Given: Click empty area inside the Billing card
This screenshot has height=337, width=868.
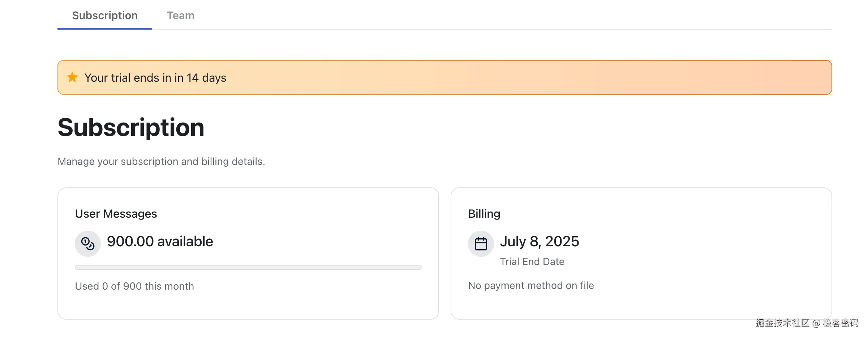Looking at the screenshot, I should point(705,253).
